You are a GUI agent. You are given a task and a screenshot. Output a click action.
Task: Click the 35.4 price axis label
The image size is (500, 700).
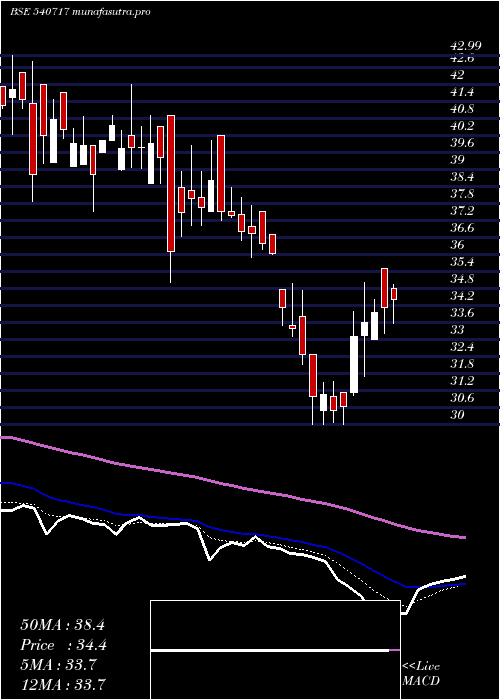(x=462, y=262)
